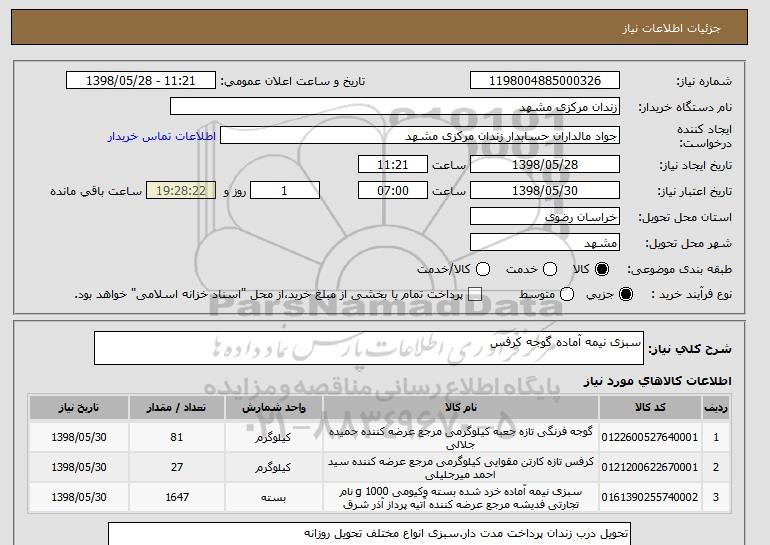Click the تعداد / مقدار column header
The width and height of the screenshot is (770, 545).
(177, 408)
